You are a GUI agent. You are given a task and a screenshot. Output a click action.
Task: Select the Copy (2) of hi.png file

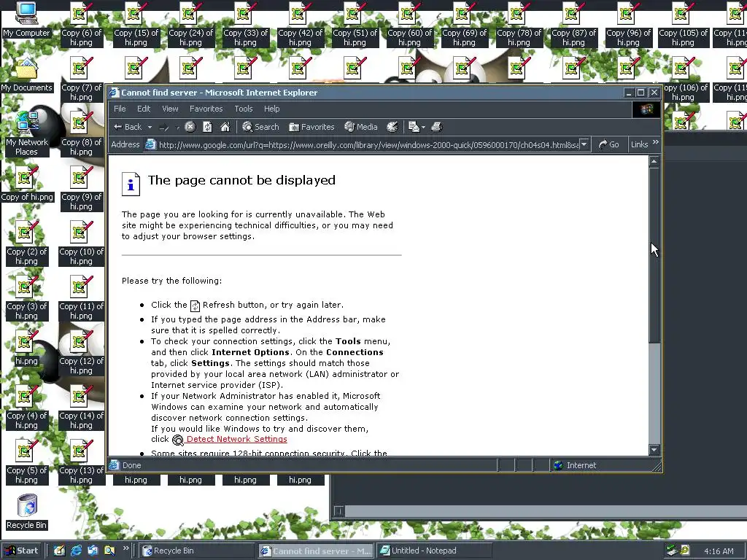coord(26,243)
